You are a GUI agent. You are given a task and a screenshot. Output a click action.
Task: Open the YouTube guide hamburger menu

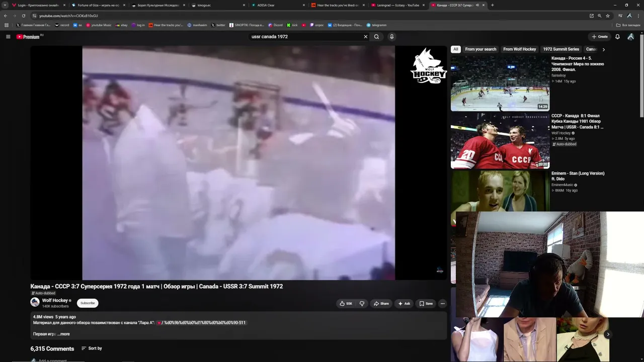point(8,37)
